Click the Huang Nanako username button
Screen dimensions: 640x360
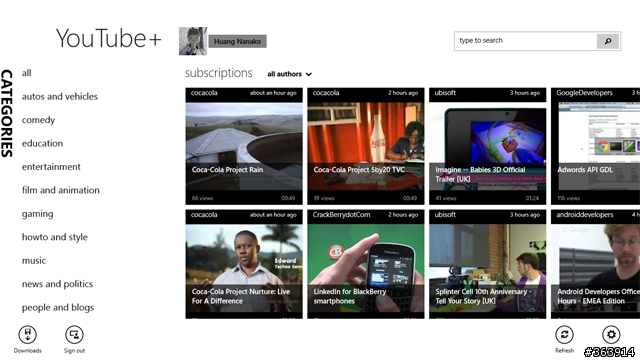pyautogui.click(x=238, y=41)
